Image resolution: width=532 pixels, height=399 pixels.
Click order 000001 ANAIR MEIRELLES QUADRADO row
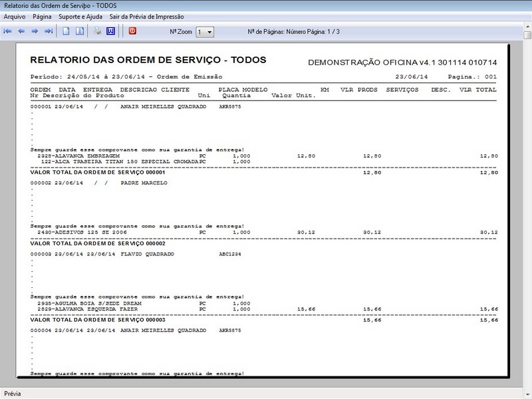tap(136, 106)
